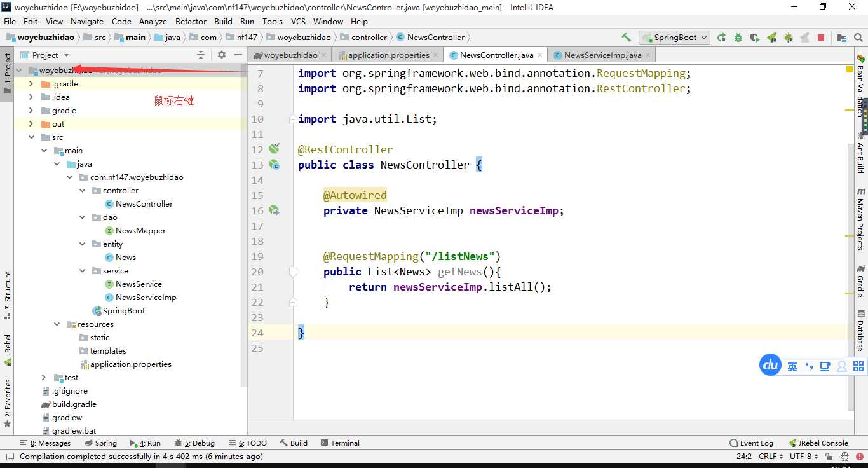Image resolution: width=868 pixels, height=468 pixels.
Task: Hide the Project tool window
Action: (238, 55)
